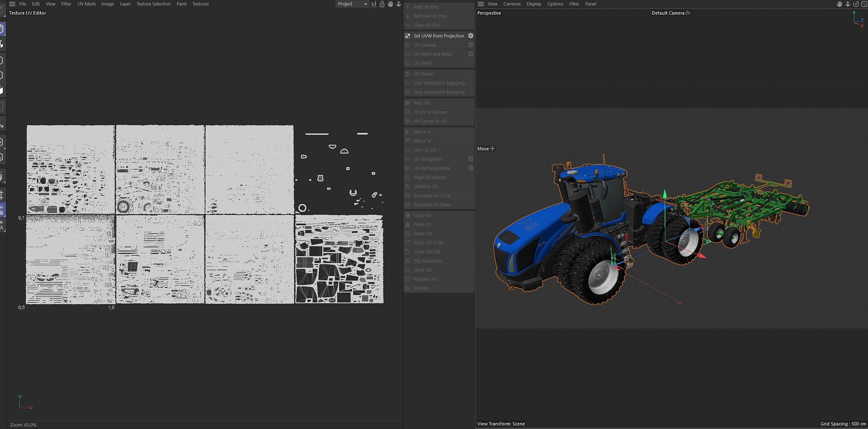This screenshot has height=429, width=868.
Task: Open the Filter menu in UV Editor
Action: coord(67,4)
